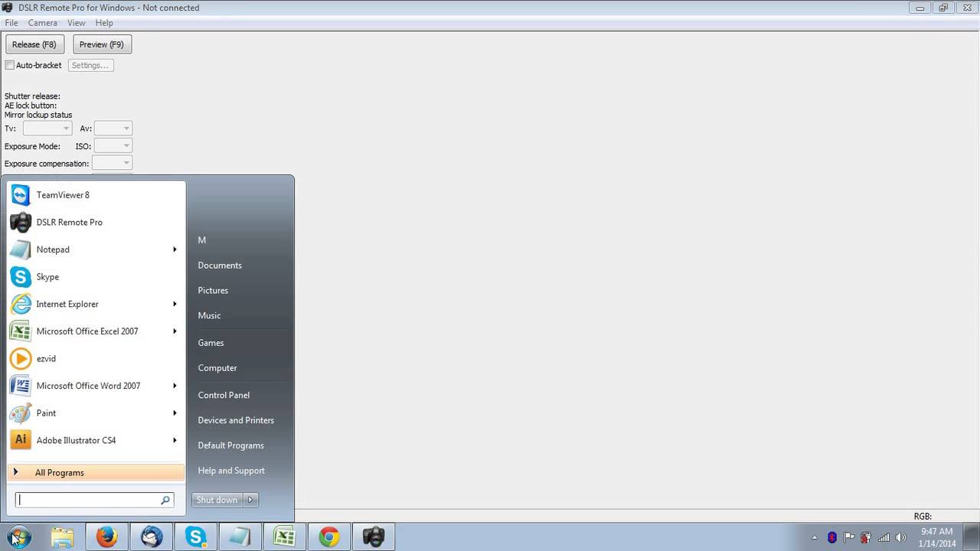Launch Skype from the Start menu list

click(x=96, y=277)
